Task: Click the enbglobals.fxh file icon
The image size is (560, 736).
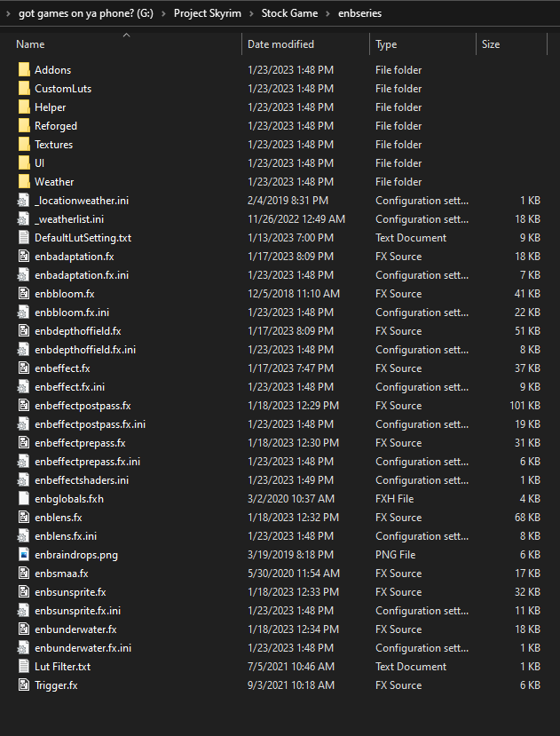Action: [x=23, y=498]
